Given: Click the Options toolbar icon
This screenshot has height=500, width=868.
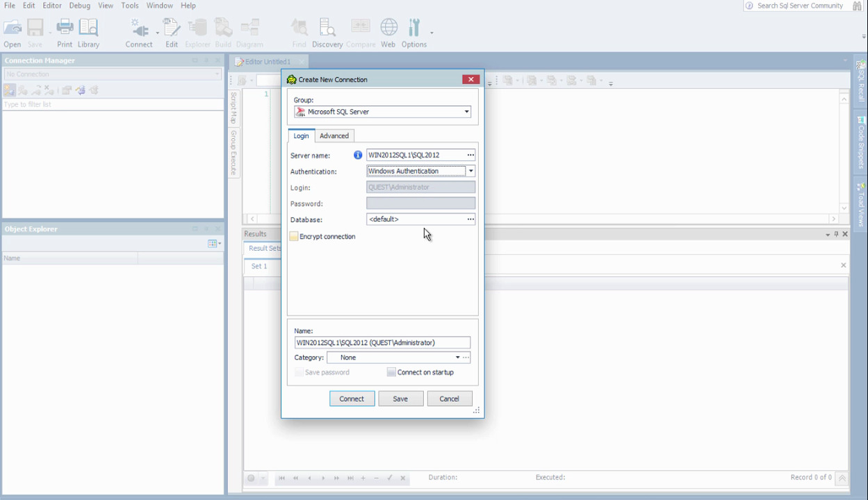Looking at the screenshot, I should (414, 33).
